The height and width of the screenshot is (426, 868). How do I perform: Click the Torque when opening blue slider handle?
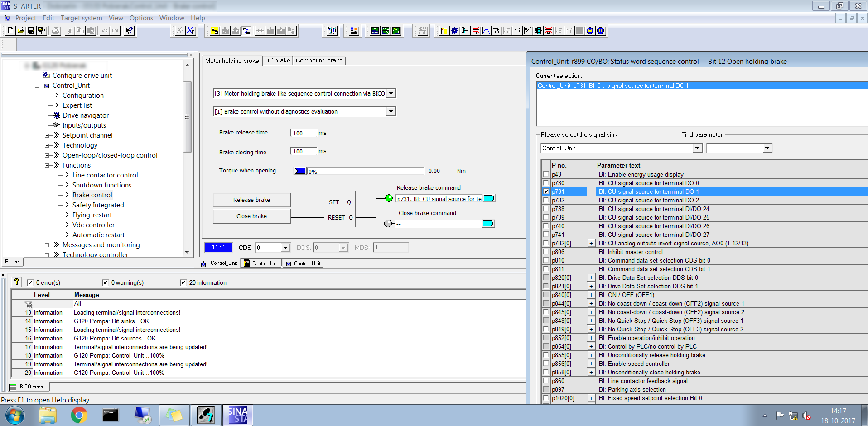[x=300, y=171]
